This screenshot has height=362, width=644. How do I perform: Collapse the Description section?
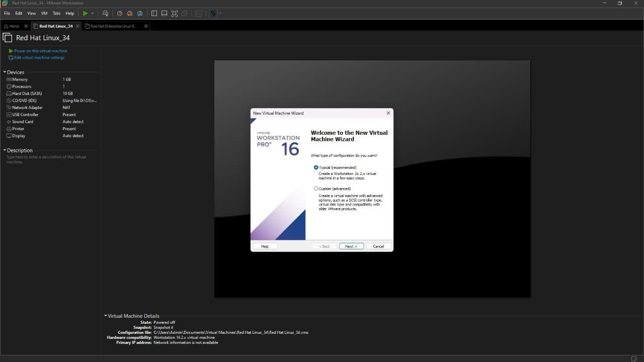click(x=5, y=150)
